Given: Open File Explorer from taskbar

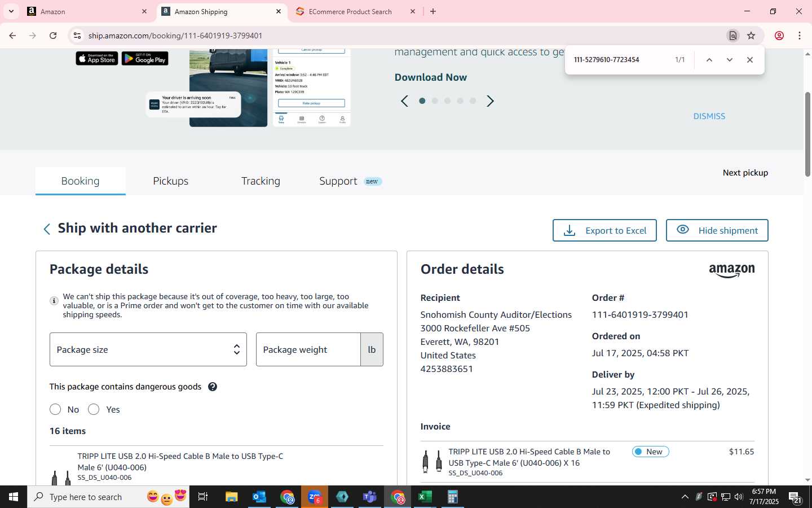Looking at the screenshot, I should (x=232, y=497).
